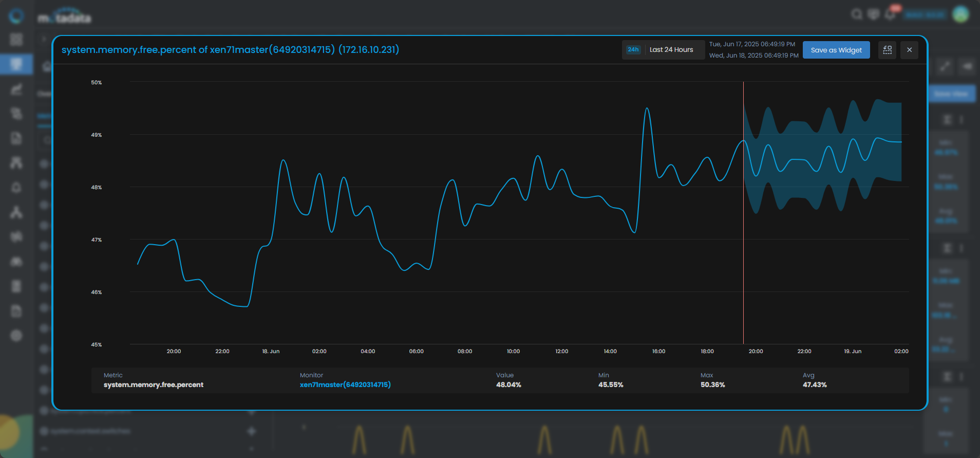Open the Last 24 Hours time range dropdown
This screenshot has height=458, width=980.
click(x=671, y=50)
